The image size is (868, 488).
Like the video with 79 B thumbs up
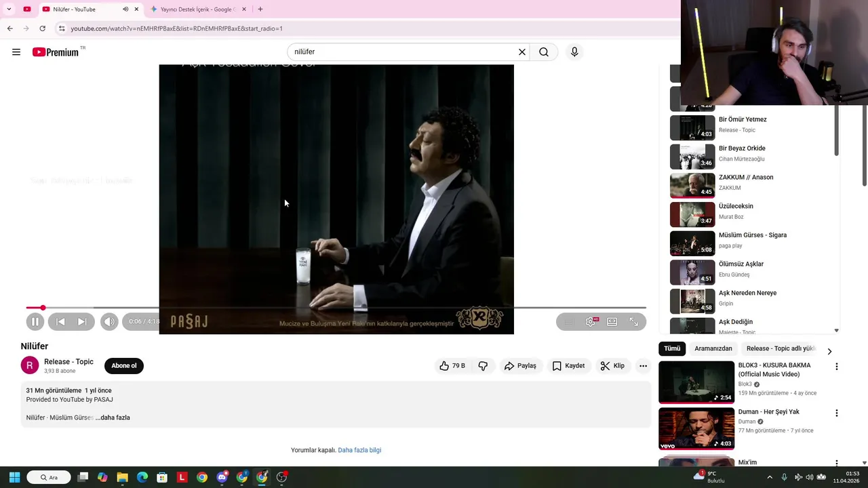(x=452, y=366)
